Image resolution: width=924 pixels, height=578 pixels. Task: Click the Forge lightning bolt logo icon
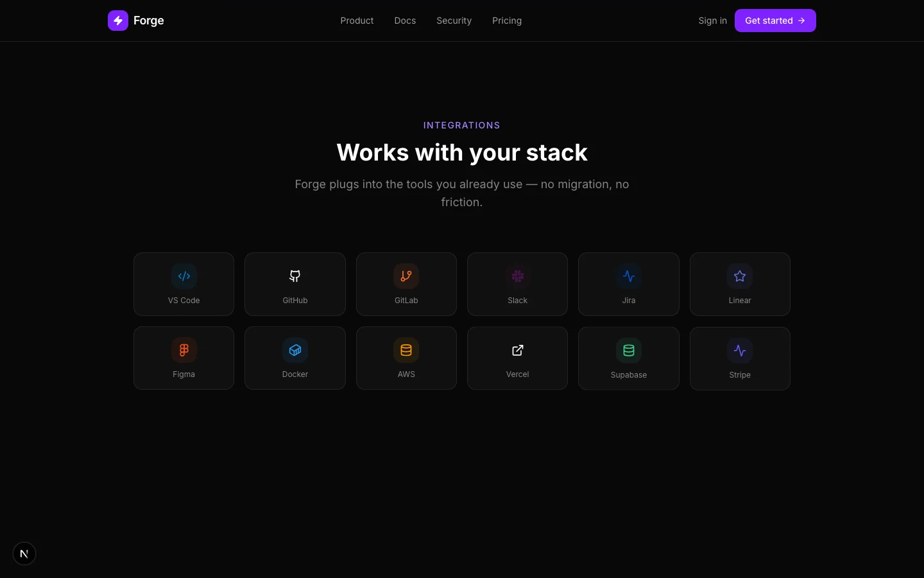[x=118, y=21]
